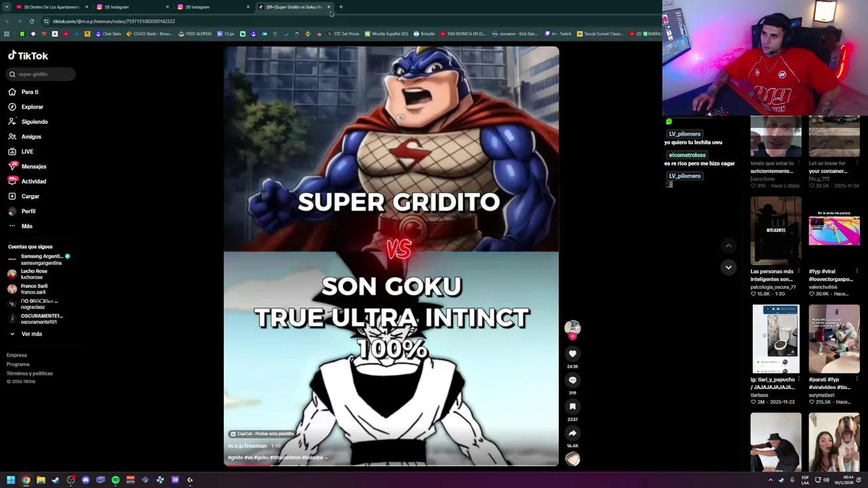Screen dimensions: 868x488
Task: Go to next video with down chevron
Action: (728, 267)
